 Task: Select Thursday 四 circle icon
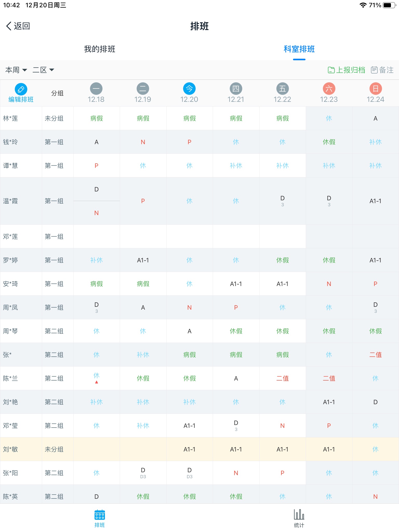pos(236,89)
